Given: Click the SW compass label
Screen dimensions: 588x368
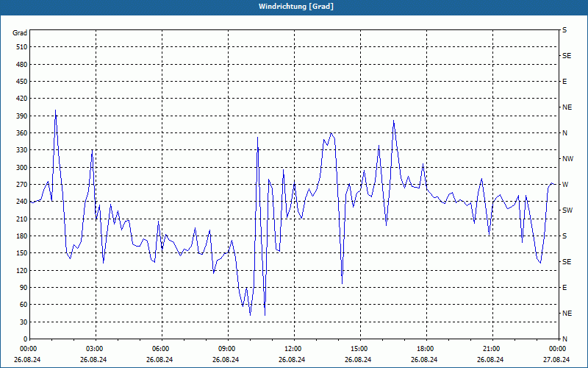Looking at the screenshot, I should [x=567, y=210].
